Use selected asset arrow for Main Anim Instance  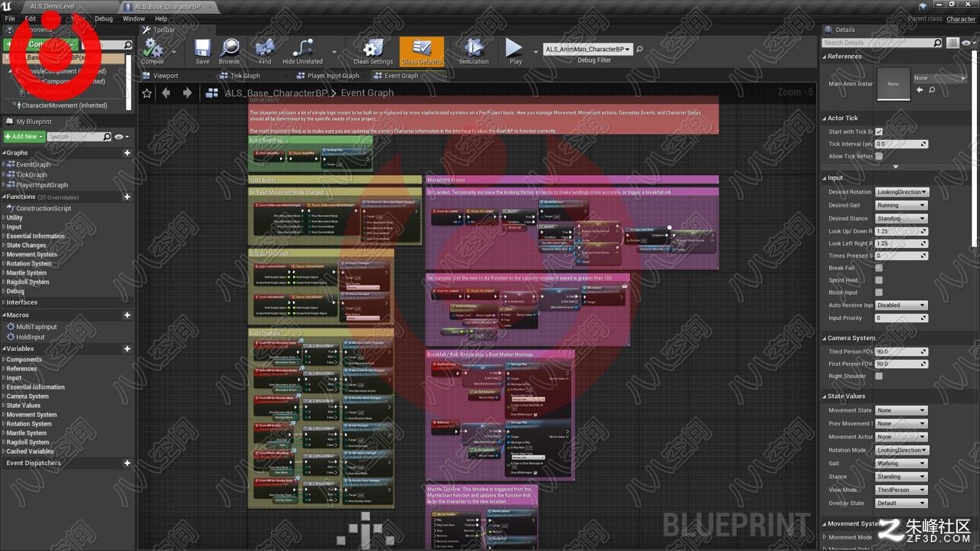(x=920, y=90)
